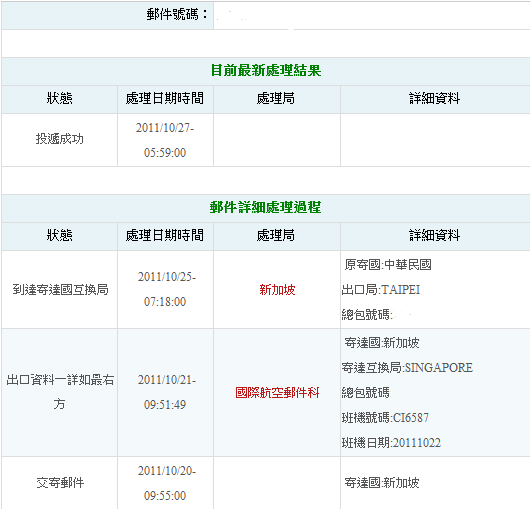Click 總包號碼 in the 新加坡 row

367,315
